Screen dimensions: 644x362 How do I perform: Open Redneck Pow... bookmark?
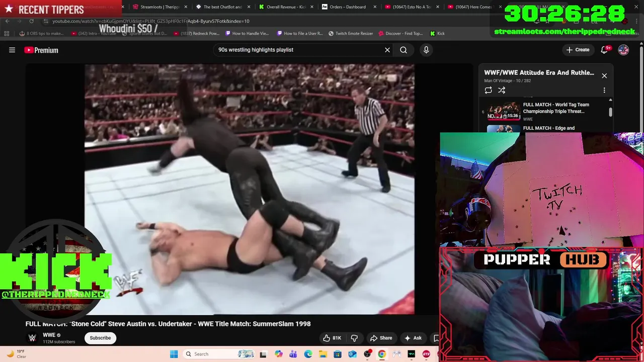(x=196, y=34)
